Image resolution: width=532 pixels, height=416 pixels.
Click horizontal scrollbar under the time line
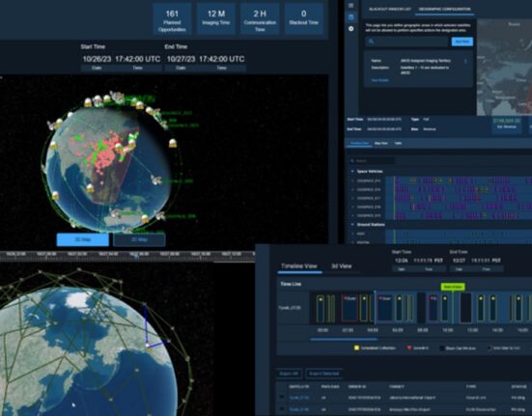[x=344, y=339]
